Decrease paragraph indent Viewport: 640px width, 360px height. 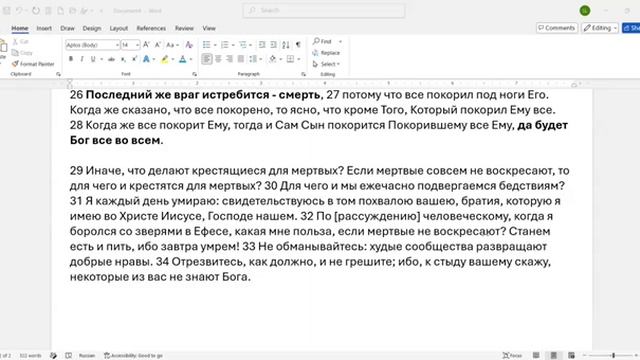tap(262, 44)
